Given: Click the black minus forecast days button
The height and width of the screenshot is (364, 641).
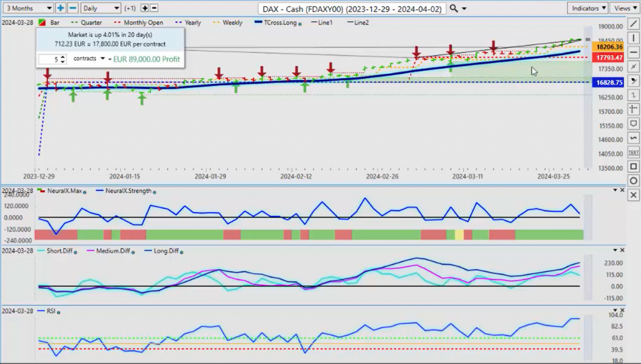Looking at the screenshot, I should point(154,8).
